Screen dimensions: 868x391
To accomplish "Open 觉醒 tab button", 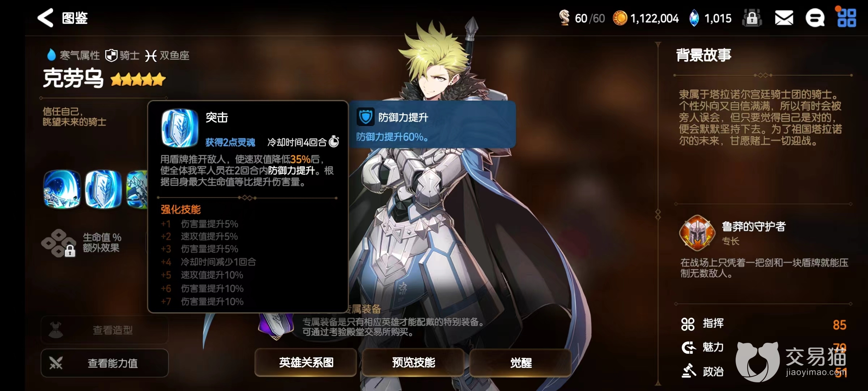I will coord(521,362).
